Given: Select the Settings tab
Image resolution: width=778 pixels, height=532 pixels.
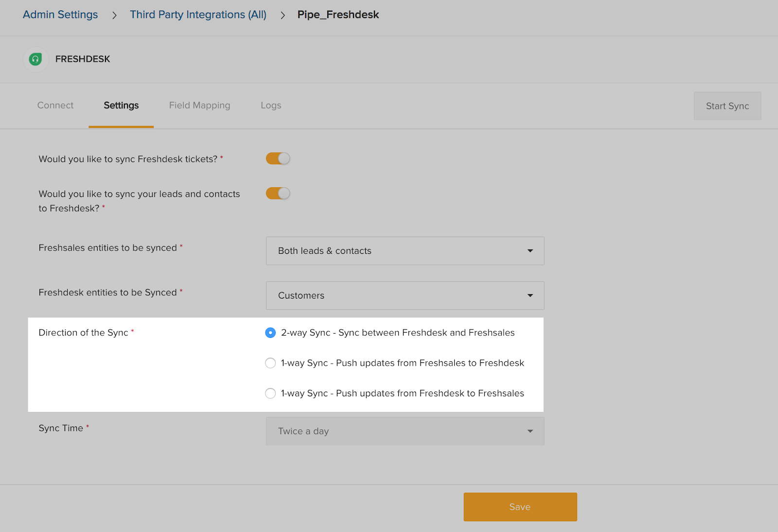Looking at the screenshot, I should 121,106.
